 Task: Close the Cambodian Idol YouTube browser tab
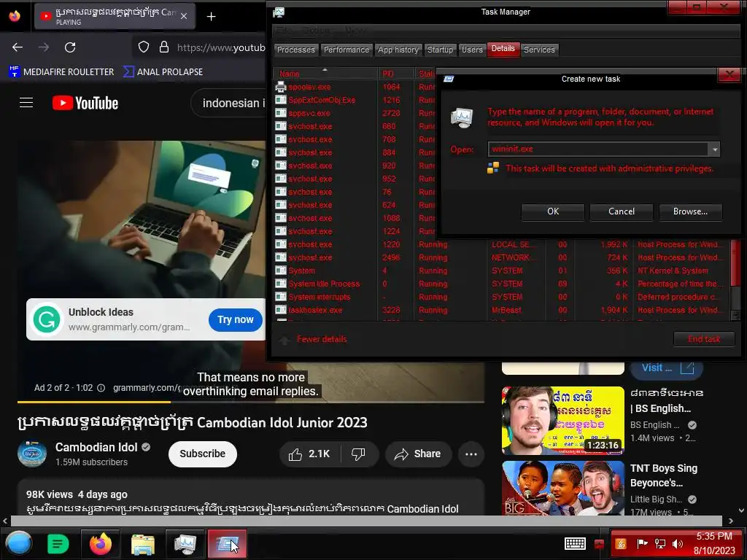click(x=184, y=16)
